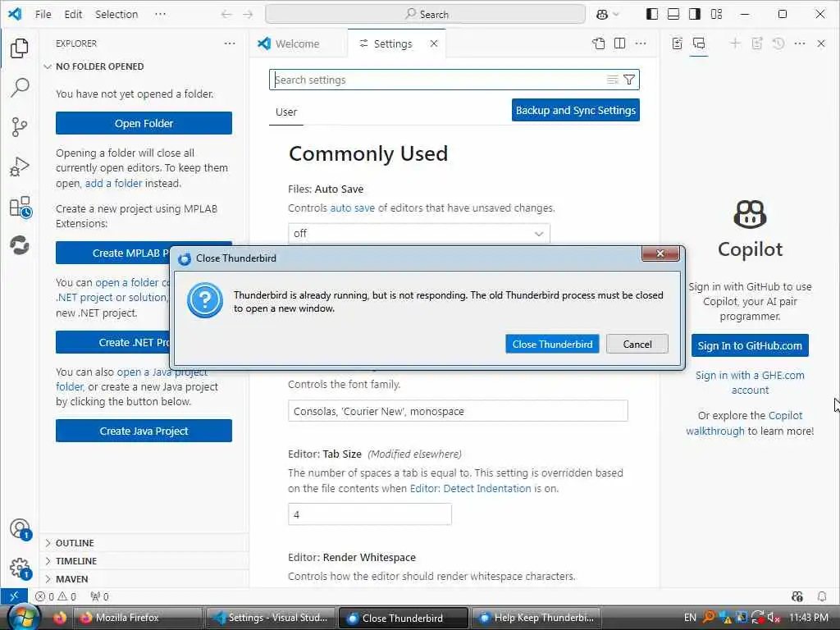Viewport: 840px width, 630px height.
Task: Go back using the navigation arrow
Action: (x=226, y=15)
